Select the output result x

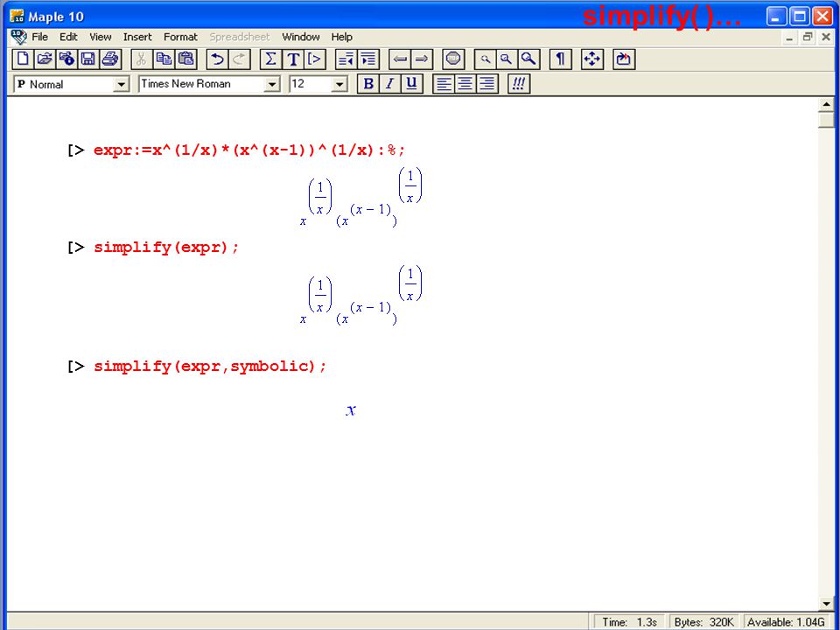click(x=351, y=410)
